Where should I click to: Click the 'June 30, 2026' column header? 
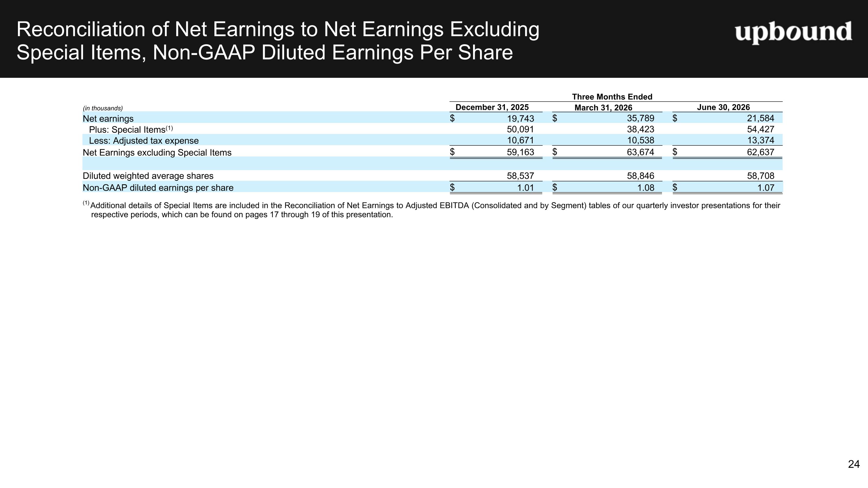723,107
